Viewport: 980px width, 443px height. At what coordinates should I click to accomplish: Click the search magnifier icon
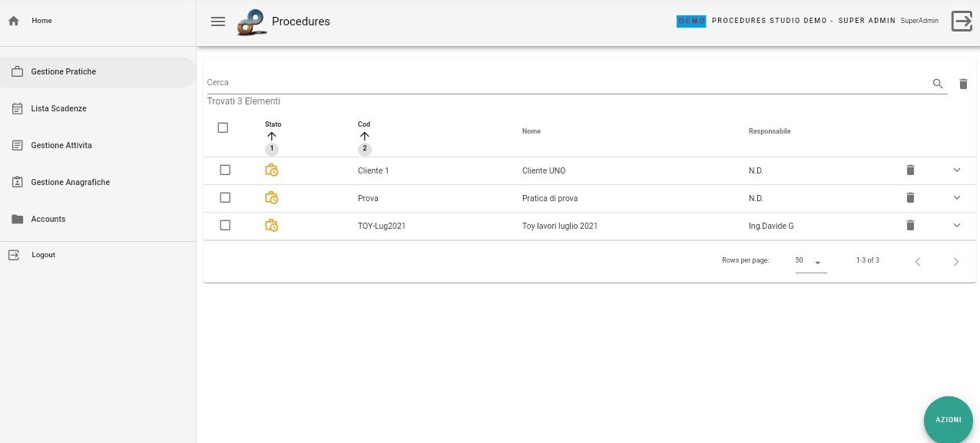coord(938,84)
